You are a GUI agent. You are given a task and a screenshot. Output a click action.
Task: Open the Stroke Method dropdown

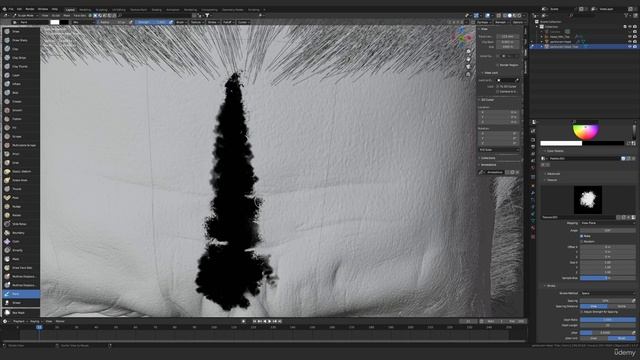click(x=607, y=293)
